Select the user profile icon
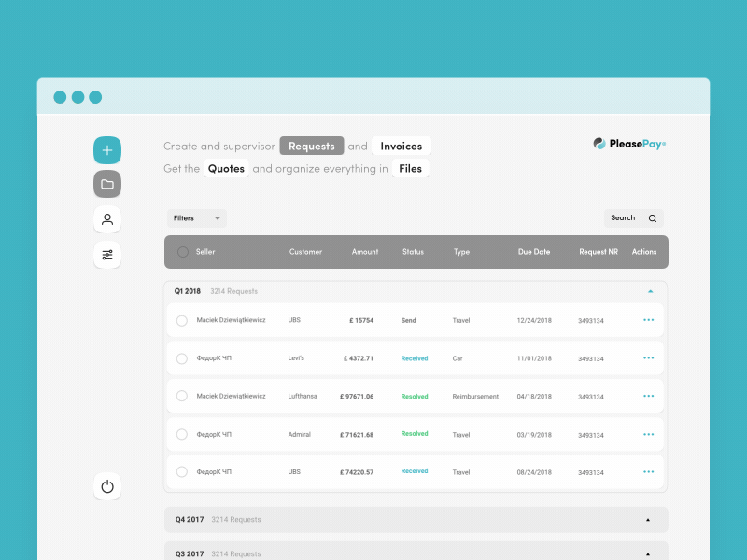This screenshot has height=560, width=747. [x=106, y=218]
